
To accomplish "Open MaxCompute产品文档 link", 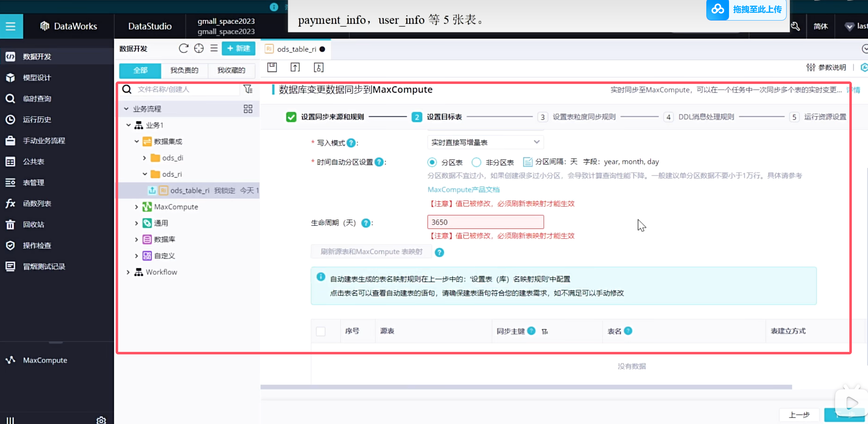I will pos(463,190).
